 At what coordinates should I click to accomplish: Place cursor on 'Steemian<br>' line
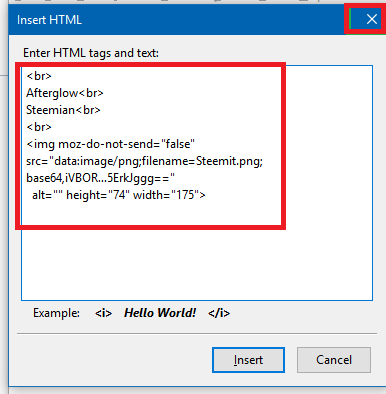point(63,110)
